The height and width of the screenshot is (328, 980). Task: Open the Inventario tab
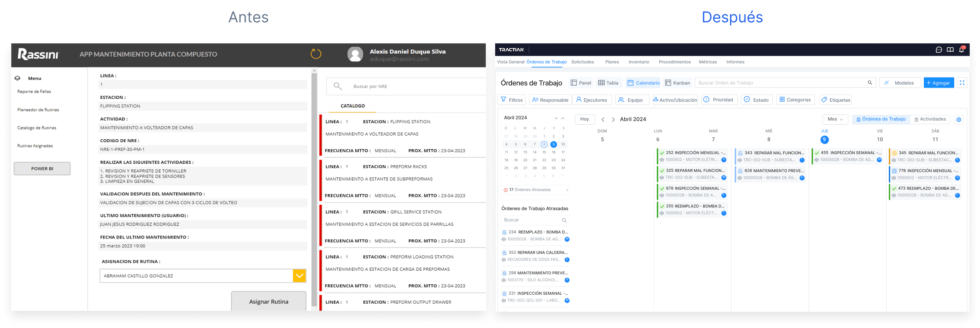(x=639, y=62)
